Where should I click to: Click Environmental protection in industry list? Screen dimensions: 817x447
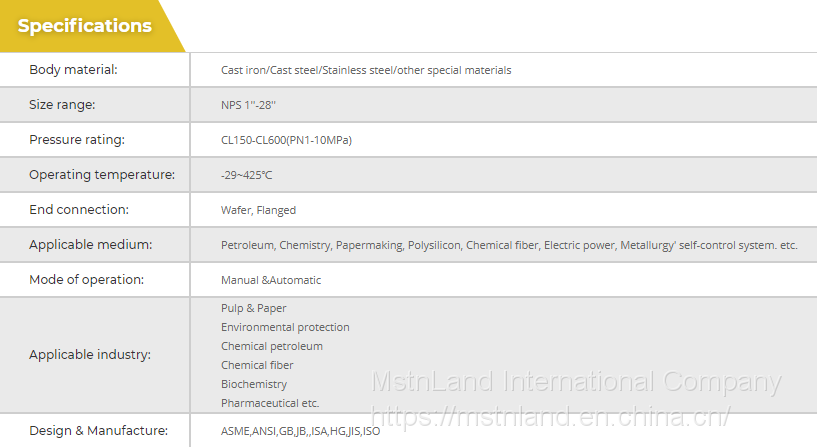point(285,327)
